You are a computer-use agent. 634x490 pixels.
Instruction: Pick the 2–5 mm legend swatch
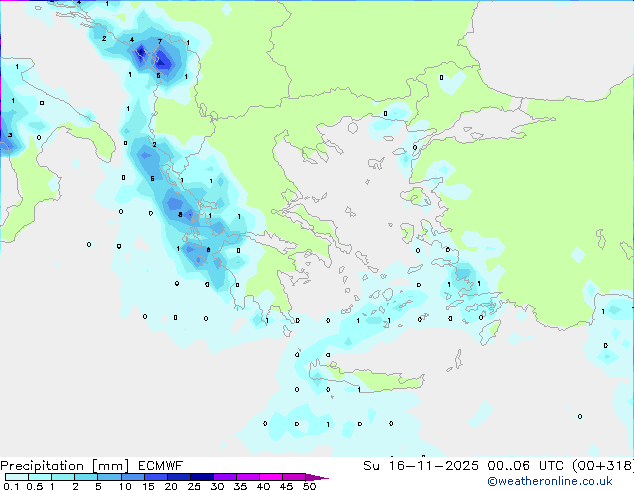point(86,477)
